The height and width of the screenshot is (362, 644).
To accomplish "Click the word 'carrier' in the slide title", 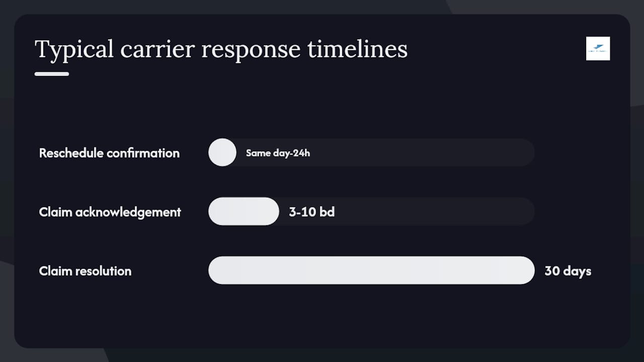I will coord(157,49).
